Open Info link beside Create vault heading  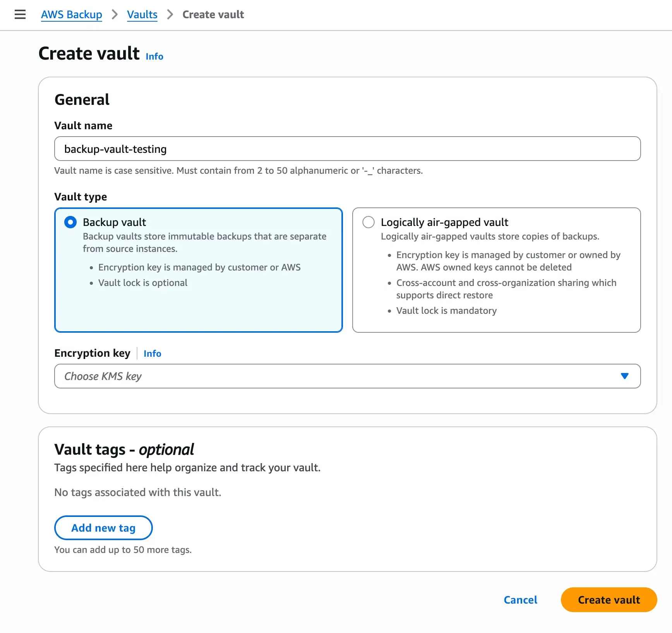pyautogui.click(x=154, y=56)
